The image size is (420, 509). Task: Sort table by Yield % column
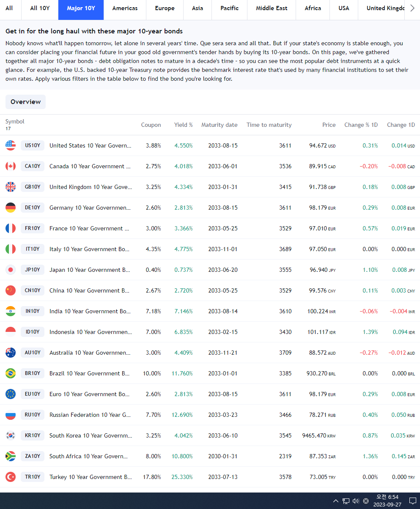click(184, 125)
